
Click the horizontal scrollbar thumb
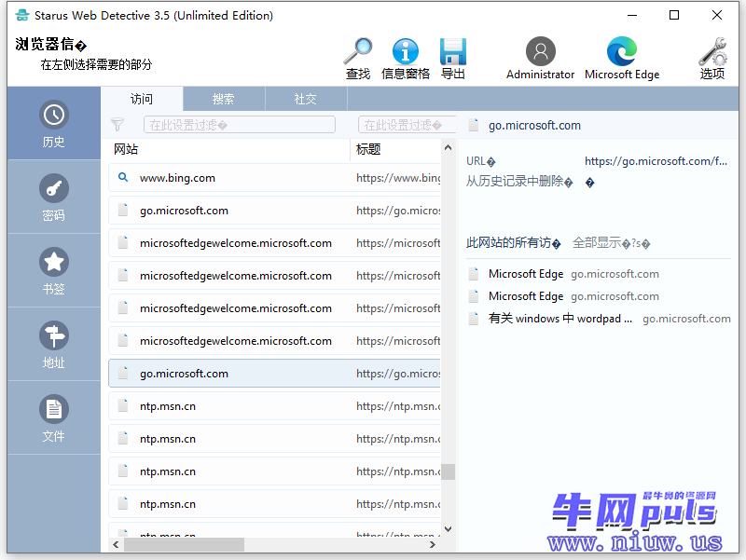coord(184,545)
